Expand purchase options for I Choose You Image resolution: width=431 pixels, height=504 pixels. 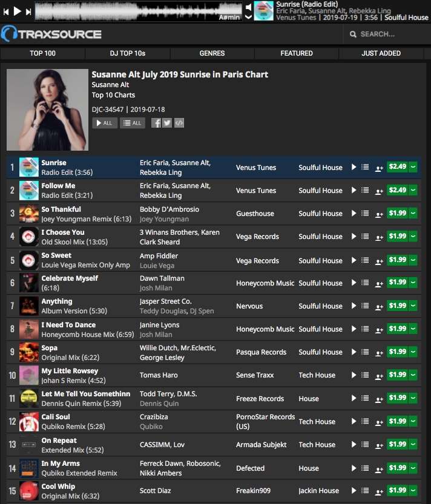pyautogui.click(x=413, y=236)
